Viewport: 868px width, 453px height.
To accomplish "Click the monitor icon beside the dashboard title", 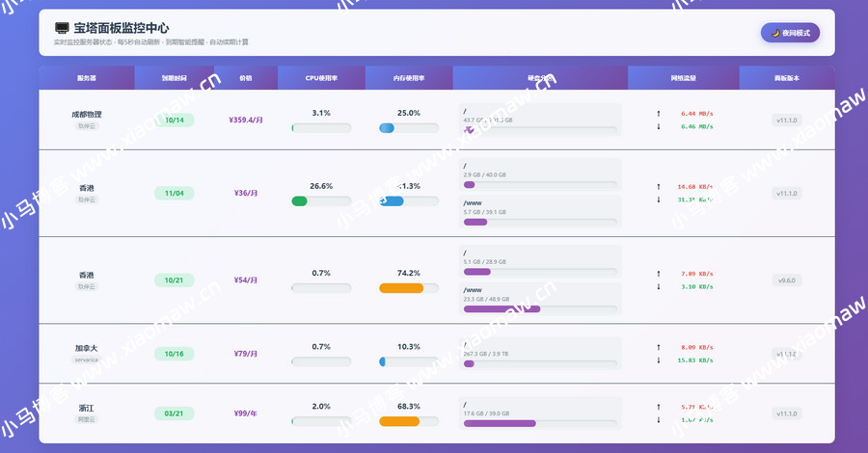I will 62,29.
